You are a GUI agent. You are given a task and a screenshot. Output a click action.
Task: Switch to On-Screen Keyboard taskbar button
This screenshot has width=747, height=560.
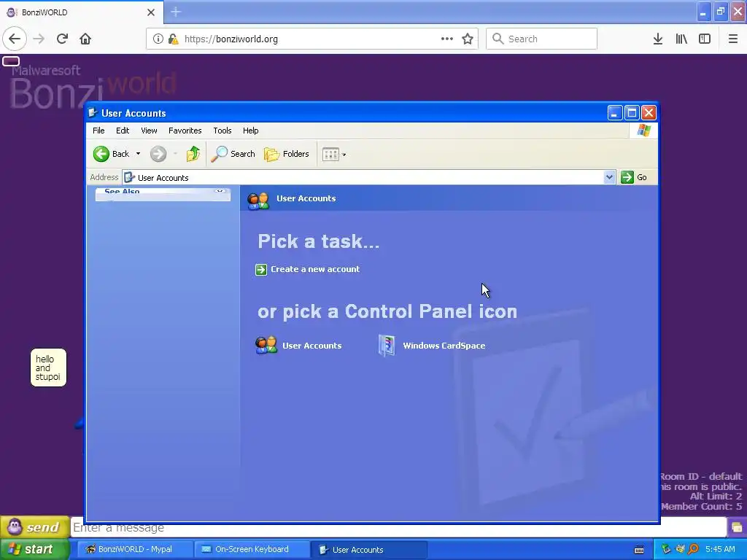click(251, 549)
